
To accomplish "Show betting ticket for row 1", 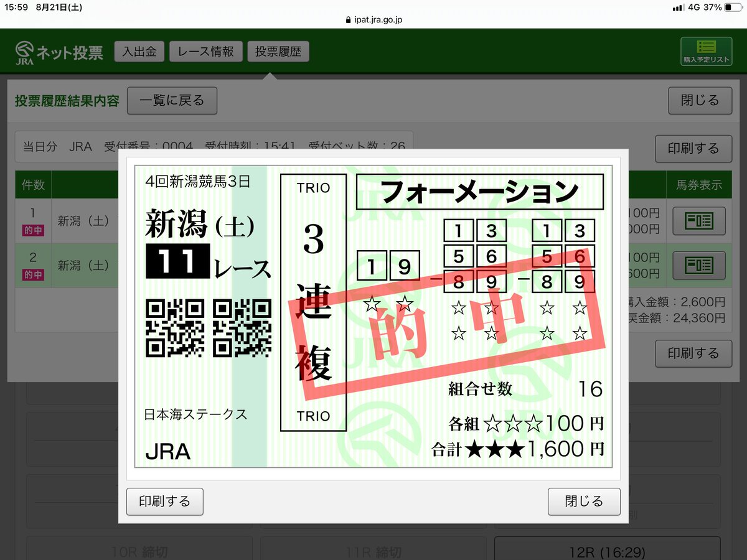I will point(698,221).
